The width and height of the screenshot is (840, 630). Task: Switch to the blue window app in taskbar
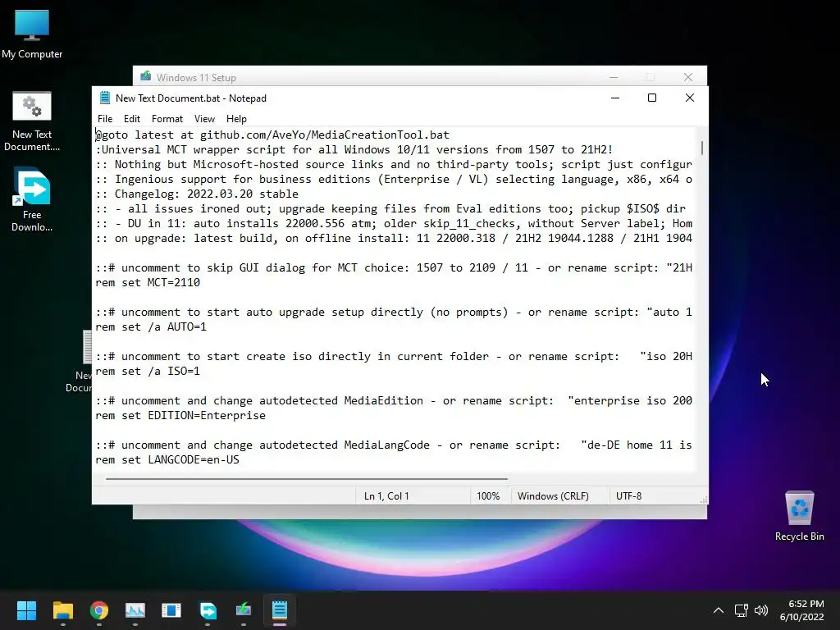point(171,610)
